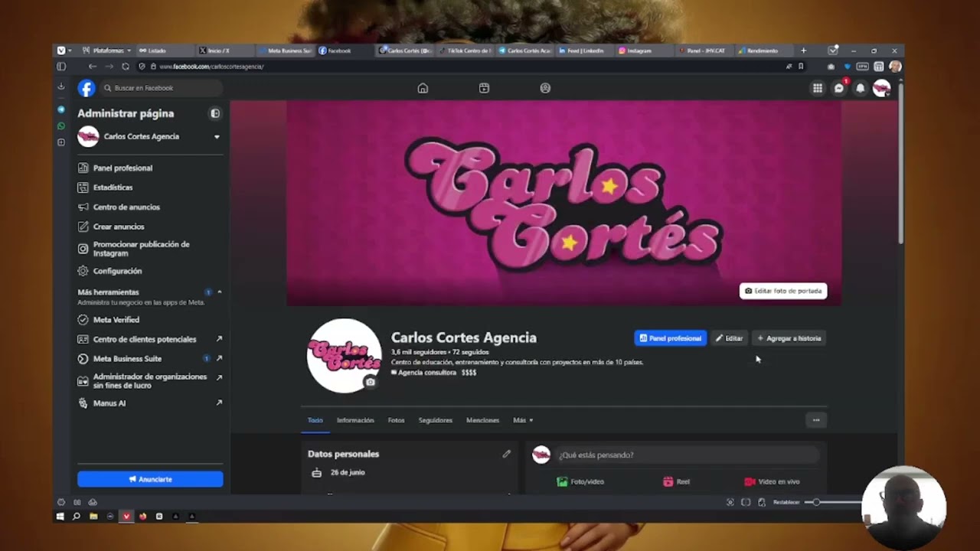Click the Editar page button
The image size is (980, 551).
[729, 338]
